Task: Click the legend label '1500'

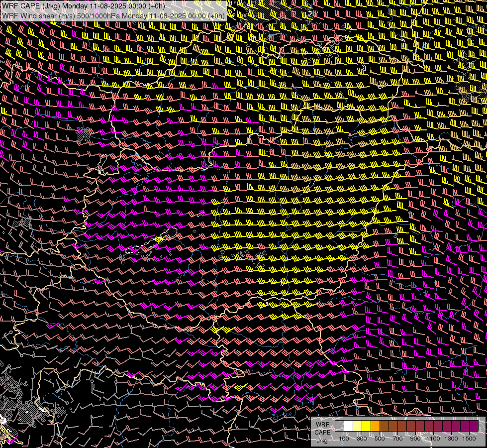Action: pyautogui.click(x=469, y=439)
